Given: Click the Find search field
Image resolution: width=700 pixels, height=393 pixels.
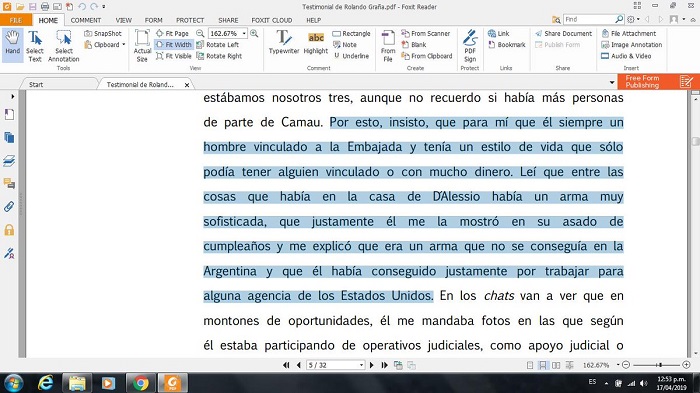Looking at the screenshot, I should pos(590,19).
